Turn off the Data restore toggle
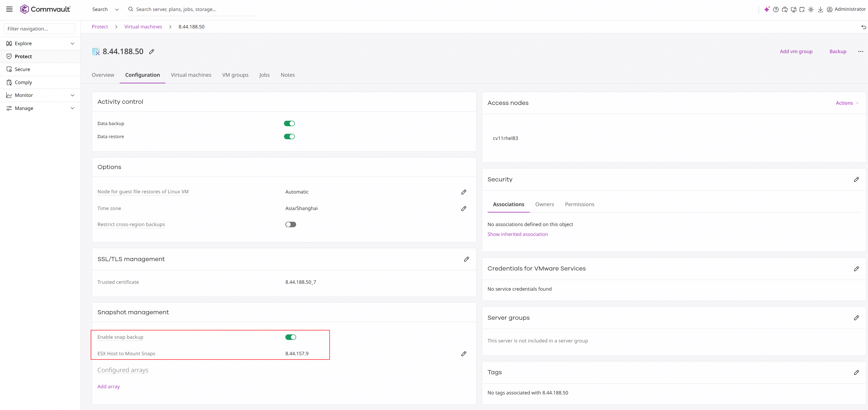Viewport: 868px width, 410px height. pos(289,137)
